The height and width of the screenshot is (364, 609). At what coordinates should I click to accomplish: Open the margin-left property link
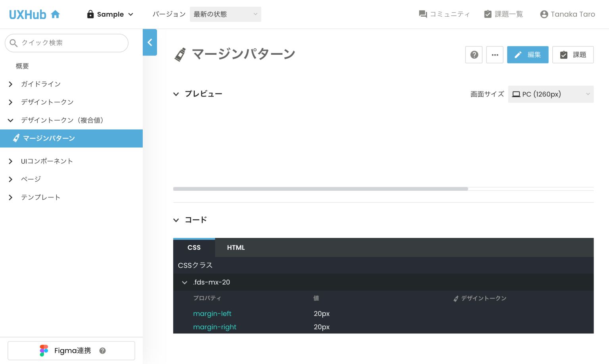click(x=212, y=313)
